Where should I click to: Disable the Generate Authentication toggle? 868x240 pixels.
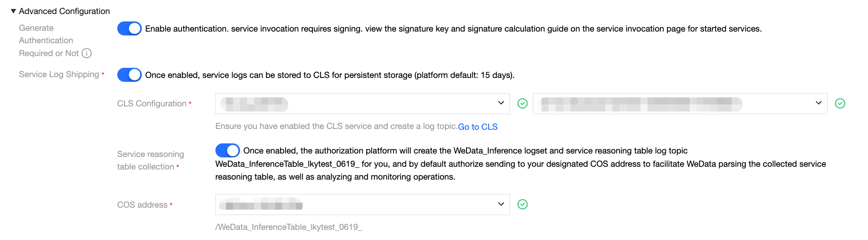[x=129, y=28]
